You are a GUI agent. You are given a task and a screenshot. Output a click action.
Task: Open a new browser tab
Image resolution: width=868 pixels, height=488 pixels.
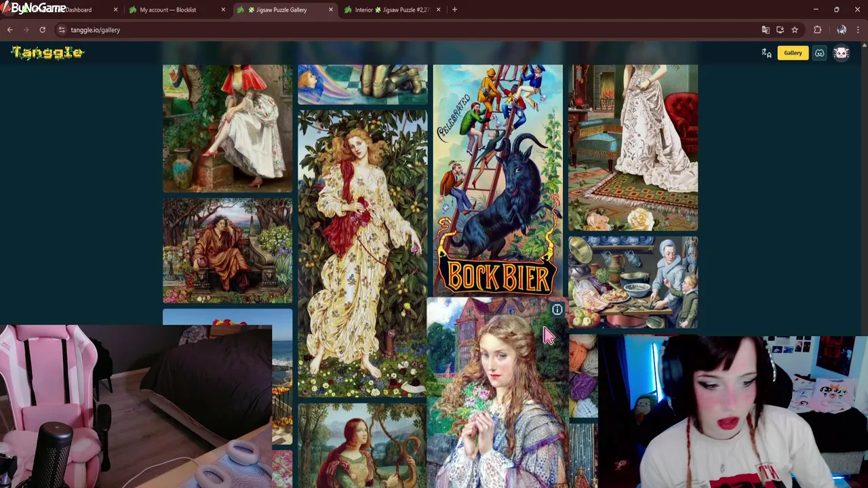point(454,9)
